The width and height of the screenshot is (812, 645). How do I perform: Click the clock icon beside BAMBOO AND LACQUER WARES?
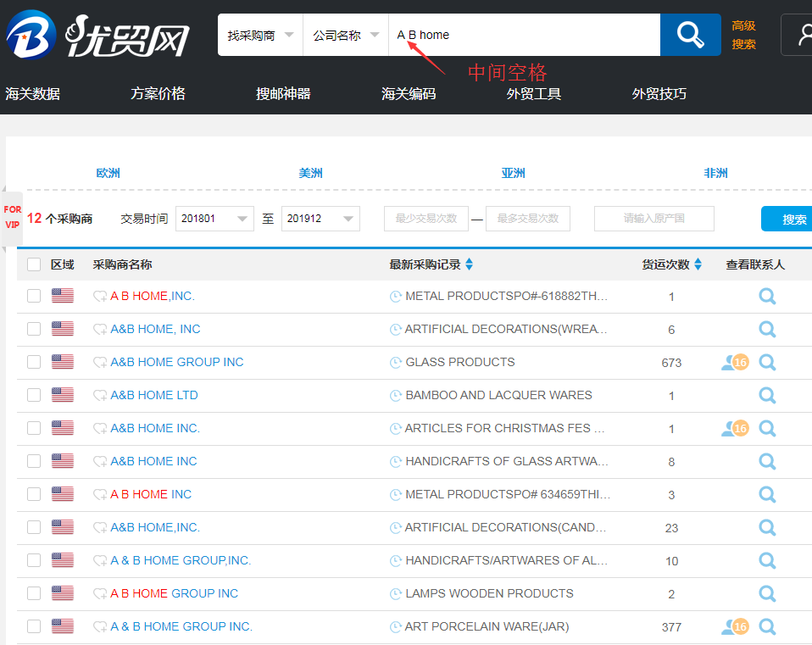(x=396, y=396)
